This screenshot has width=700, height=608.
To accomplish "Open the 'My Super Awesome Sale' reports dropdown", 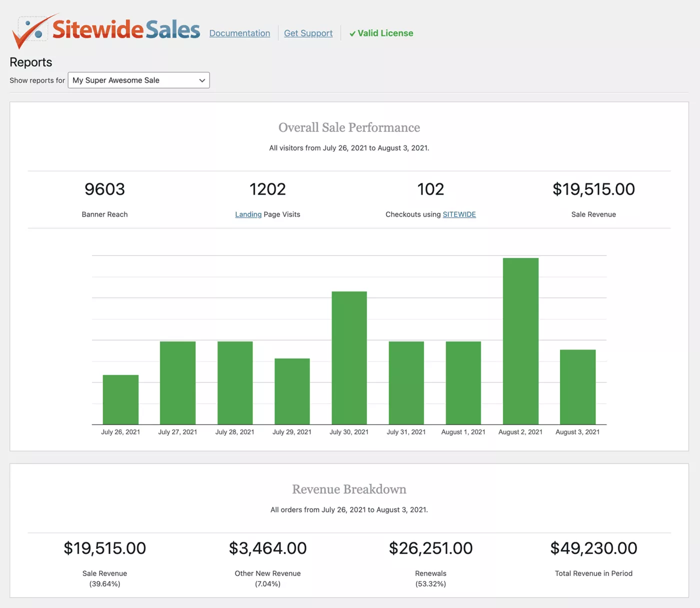I will (138, 80).
